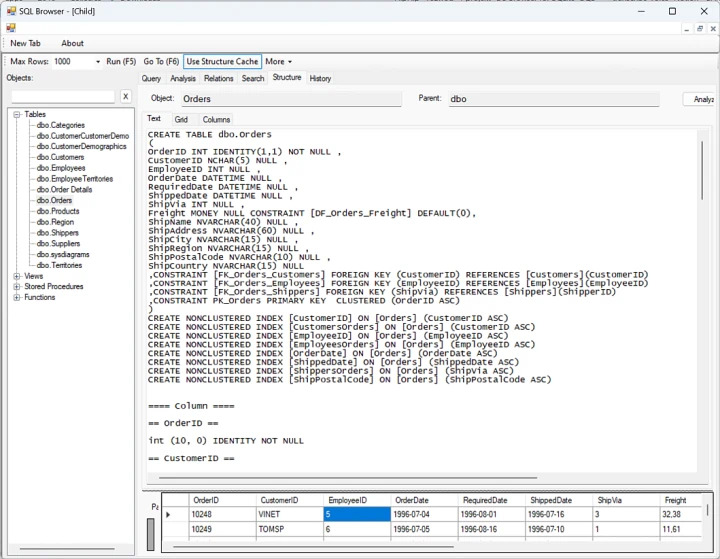
Task: Select dbo.EmployeeTerritories table
Action: click(75, 179)
